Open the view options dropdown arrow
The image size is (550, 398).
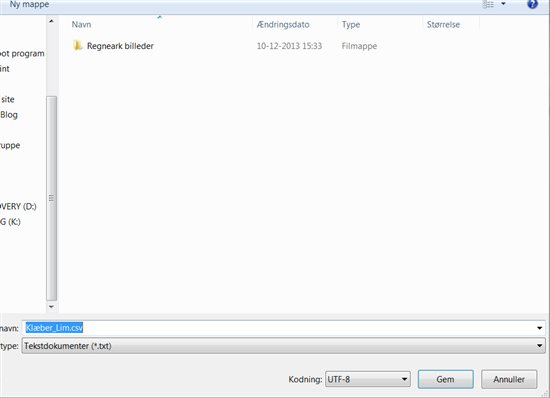pyautogui.click(x=503, y=4)
